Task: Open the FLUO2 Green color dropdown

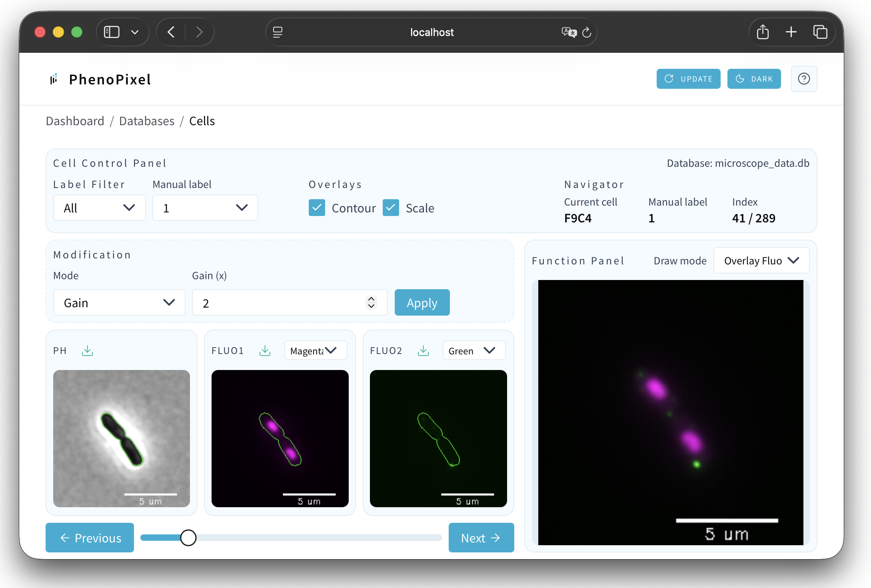Action: click(474, 350)
